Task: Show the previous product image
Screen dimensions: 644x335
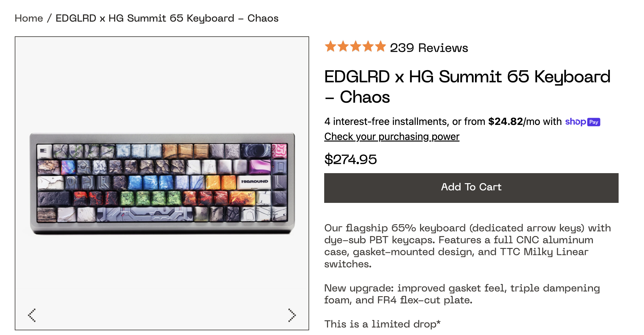Action: [x=32, y=315]
